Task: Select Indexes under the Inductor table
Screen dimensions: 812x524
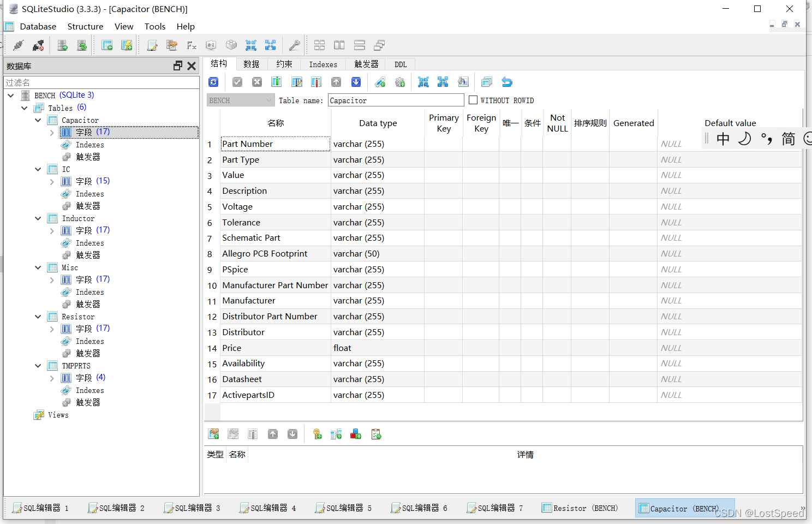Action: (89, 243)
